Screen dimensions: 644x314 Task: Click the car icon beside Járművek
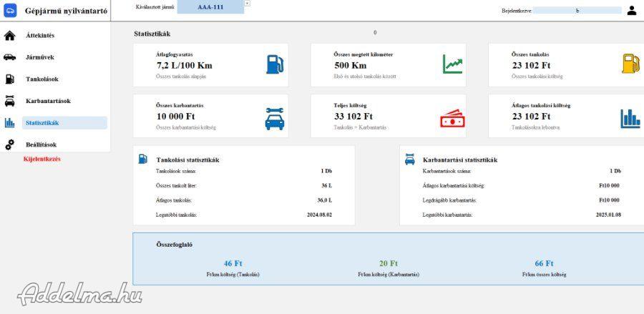click(x=10, y=57)
